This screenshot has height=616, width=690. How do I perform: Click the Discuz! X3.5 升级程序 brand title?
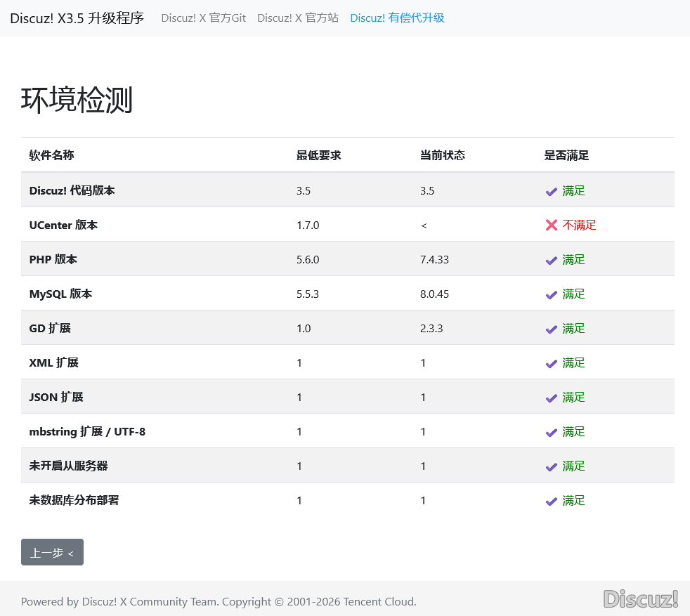(77, 18)
